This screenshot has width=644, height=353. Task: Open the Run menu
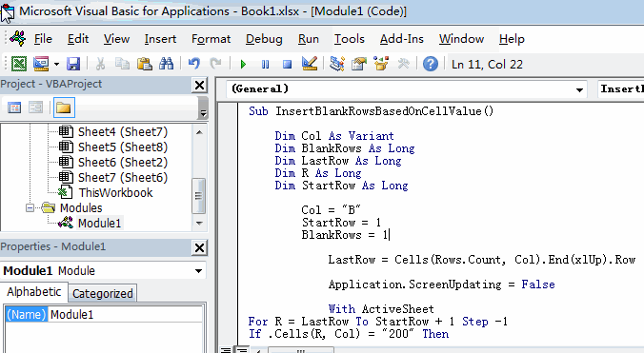(309, 39)
